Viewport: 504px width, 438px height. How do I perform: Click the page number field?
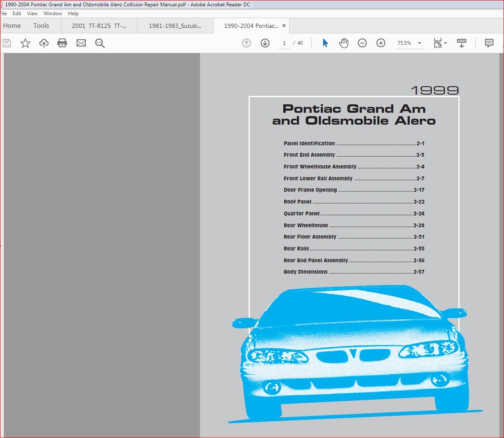[284, 43]
